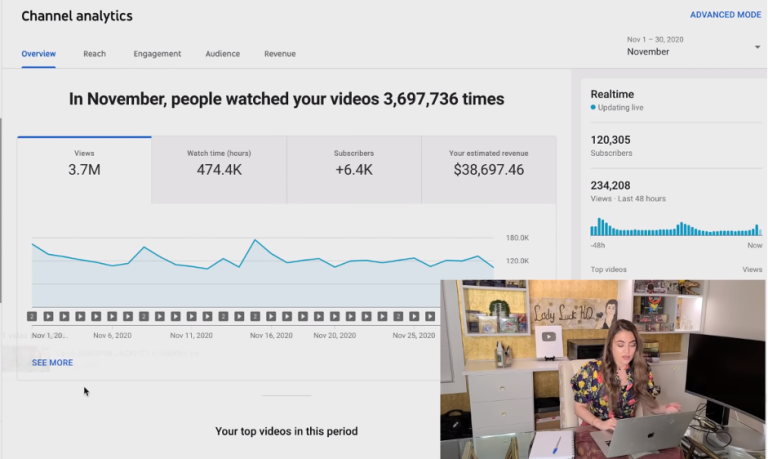This screenshot has width=768, height=459.
Task: Click the webcam video overlay thumbnail
Action: click(603, 369)
